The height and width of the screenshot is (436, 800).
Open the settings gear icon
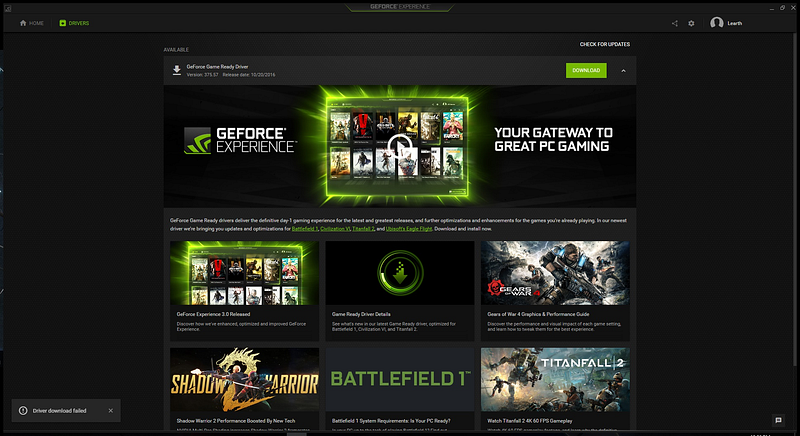pyautogui.click(x=691, y=23)
